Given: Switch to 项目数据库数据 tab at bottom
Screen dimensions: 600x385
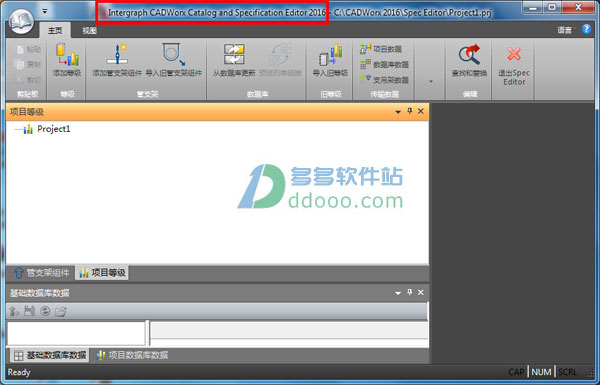Looking at the screenshot, I should 132,356.
